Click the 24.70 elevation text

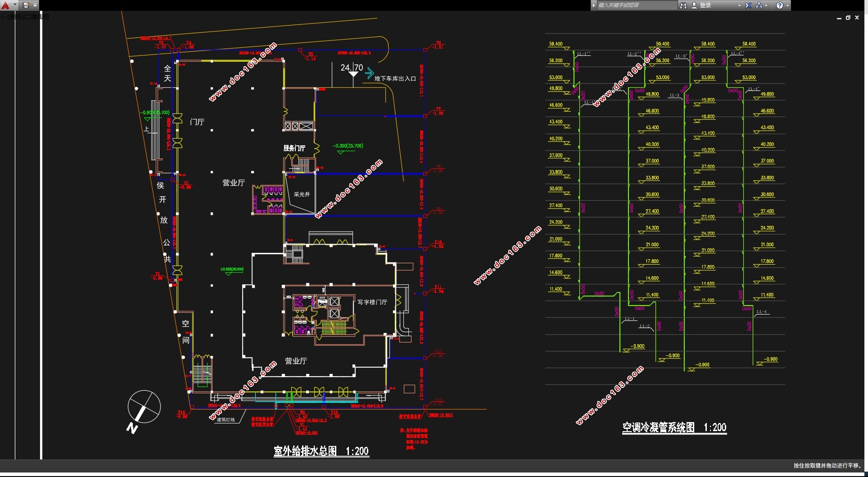pos(352,67)
